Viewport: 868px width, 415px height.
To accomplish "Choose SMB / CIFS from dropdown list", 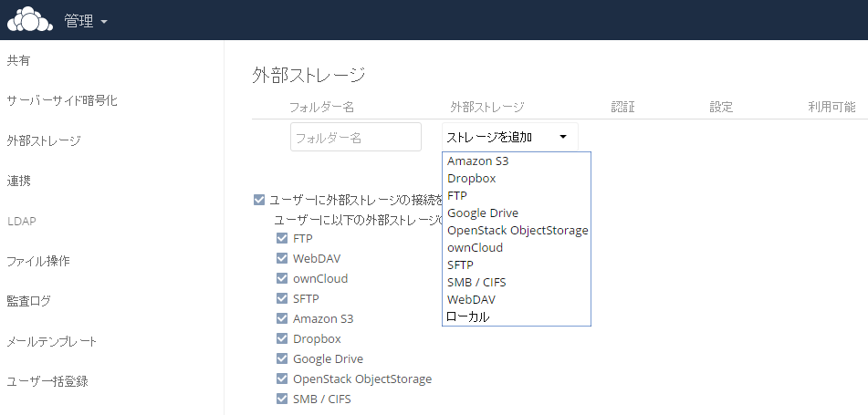I will click(517, 282).
